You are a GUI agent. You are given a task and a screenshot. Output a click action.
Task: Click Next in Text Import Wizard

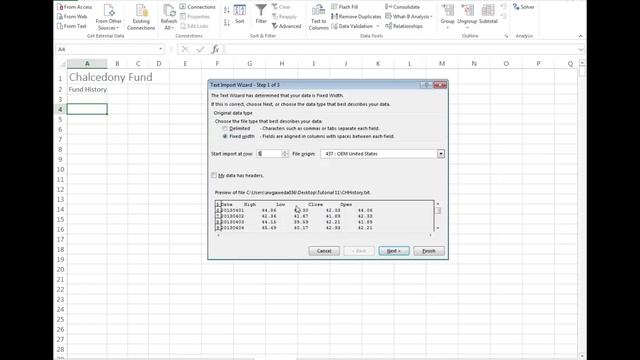click(394, 251)
